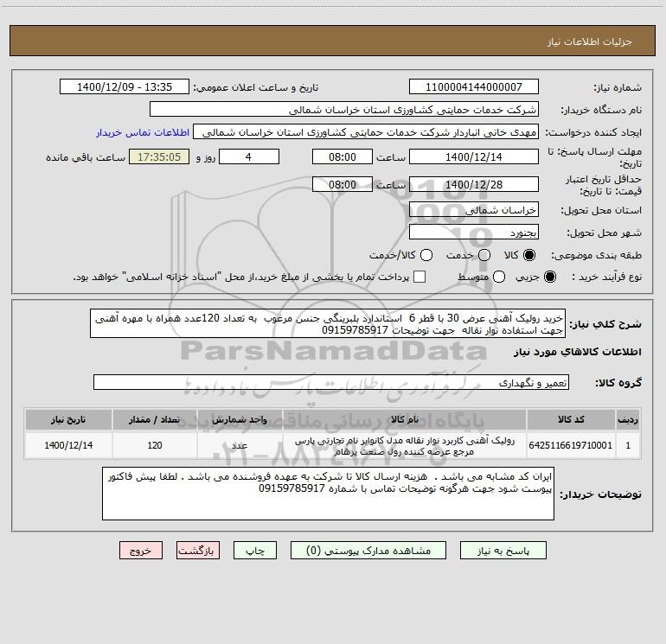Click the table date cell 1400/12/14

(68, 445)
